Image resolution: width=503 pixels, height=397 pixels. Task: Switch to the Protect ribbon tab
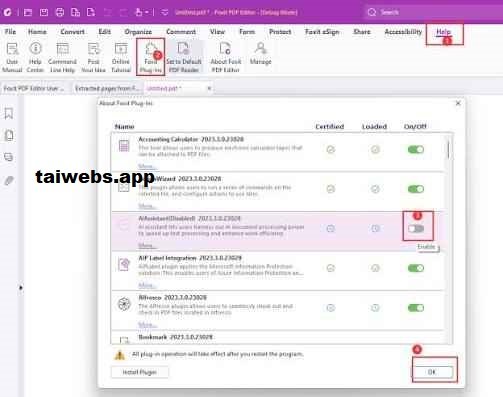[x=280, y=32]
